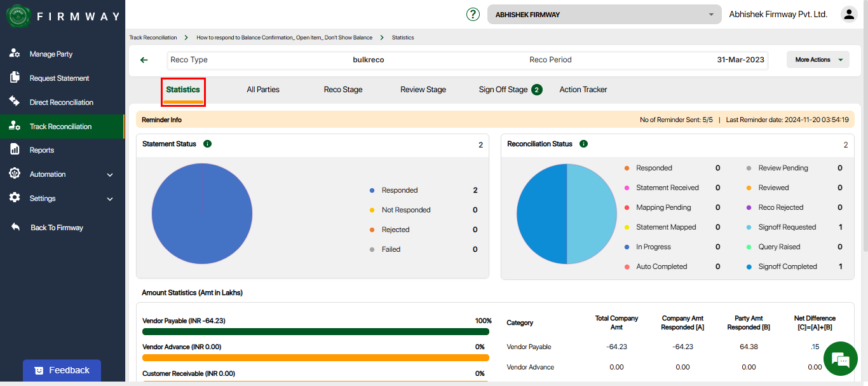This screenshot has width=868, height=386.
Task: Toggle the Responded legend item in Statement Status
Action: [x=399, y=190]
